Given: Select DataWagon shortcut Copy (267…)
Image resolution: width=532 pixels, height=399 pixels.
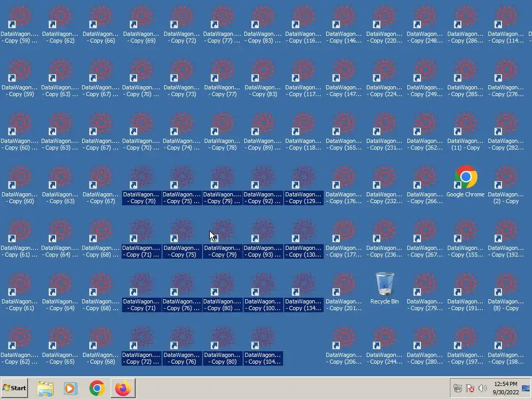Looking at the screenshot, I should [425, 239].
